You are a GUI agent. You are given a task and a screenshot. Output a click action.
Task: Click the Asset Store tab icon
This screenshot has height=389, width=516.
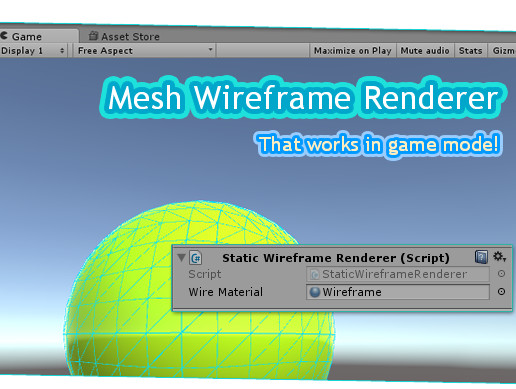[93, 35]
